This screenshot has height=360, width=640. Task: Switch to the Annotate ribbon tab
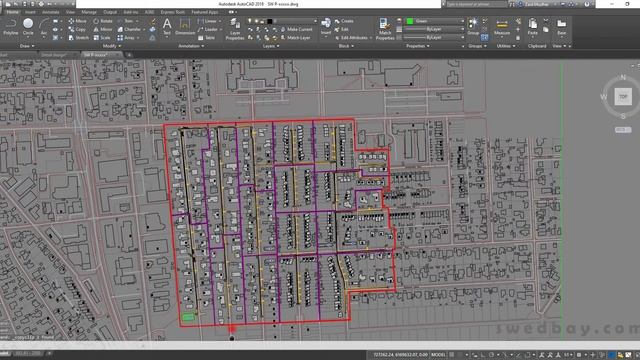point(51,12)
